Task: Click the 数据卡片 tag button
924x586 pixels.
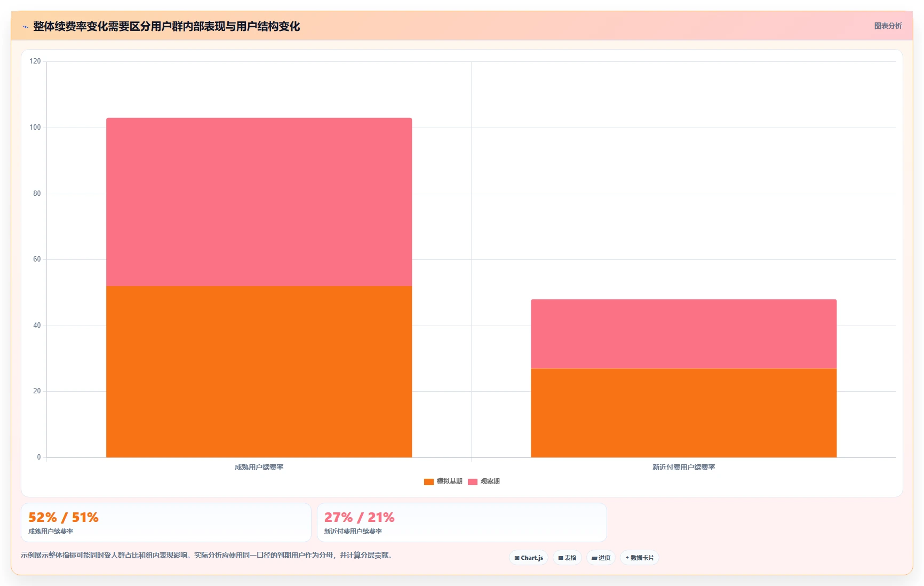Action: 640,558
